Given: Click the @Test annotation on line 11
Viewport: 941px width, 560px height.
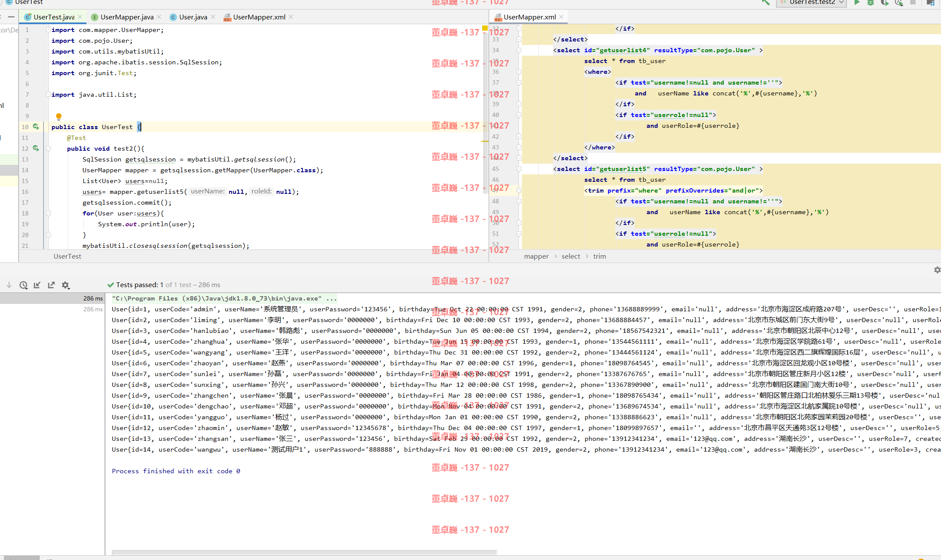Looking at the screenshot, I should [76, 138].
